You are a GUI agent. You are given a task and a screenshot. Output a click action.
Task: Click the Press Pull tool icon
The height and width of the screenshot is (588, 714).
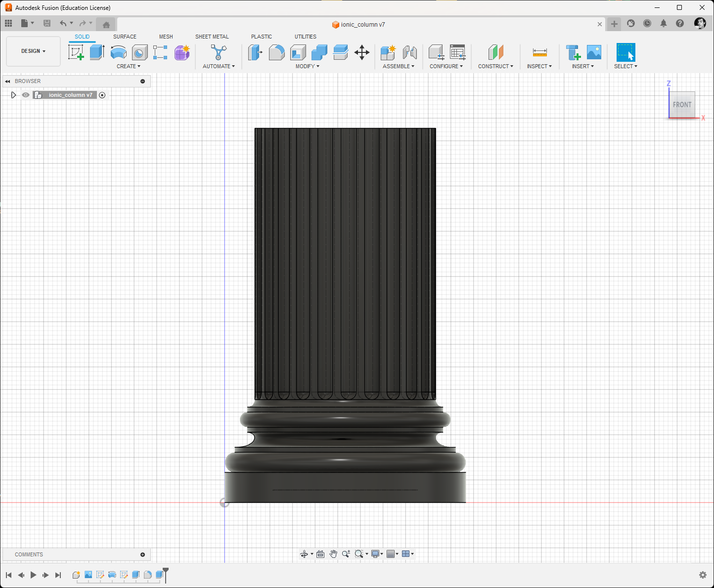(x=255, y=52)
